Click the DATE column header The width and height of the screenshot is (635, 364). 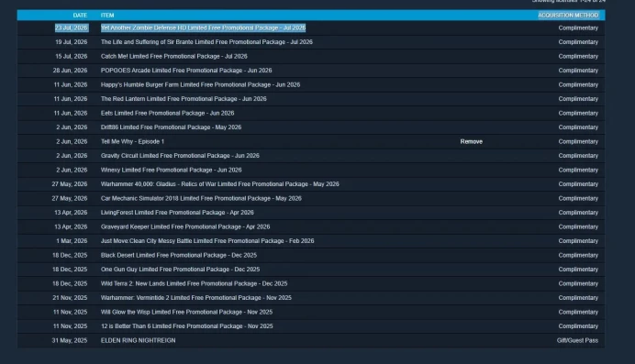pyautogui.click(x=80, y=16)
